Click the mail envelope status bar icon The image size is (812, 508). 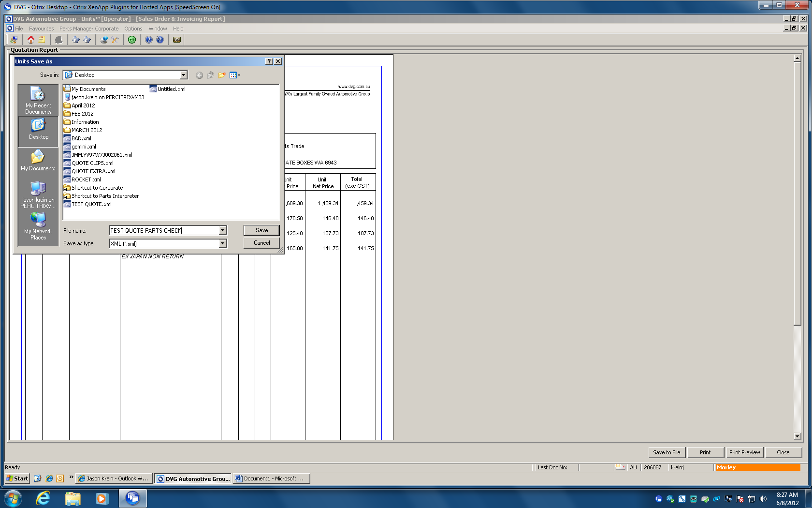pyautogui.click(x=621, y=467)
